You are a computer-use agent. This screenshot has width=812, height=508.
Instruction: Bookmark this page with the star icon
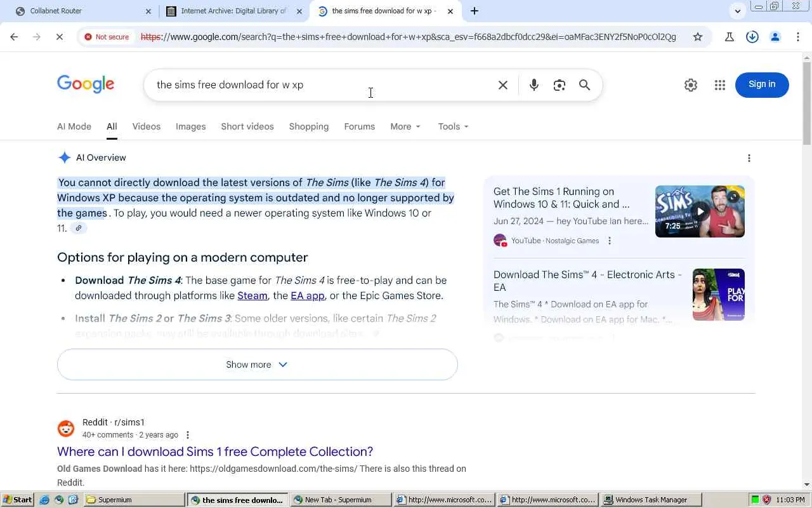pyautogui.click(x=698, y=37)
